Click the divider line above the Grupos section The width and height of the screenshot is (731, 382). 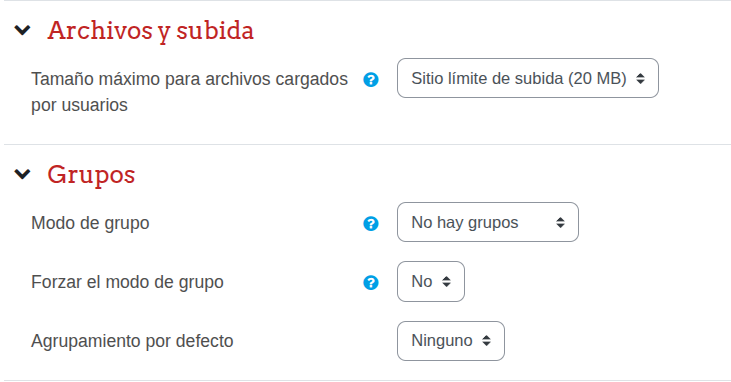[x=367, y=145]
